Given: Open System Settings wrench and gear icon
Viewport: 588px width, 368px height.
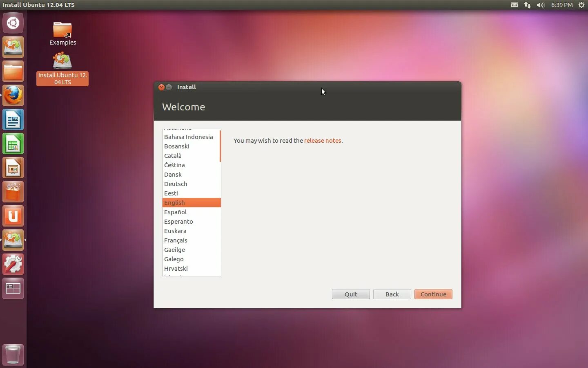Looking at the screenshot, I should click(x=13, y=264).
